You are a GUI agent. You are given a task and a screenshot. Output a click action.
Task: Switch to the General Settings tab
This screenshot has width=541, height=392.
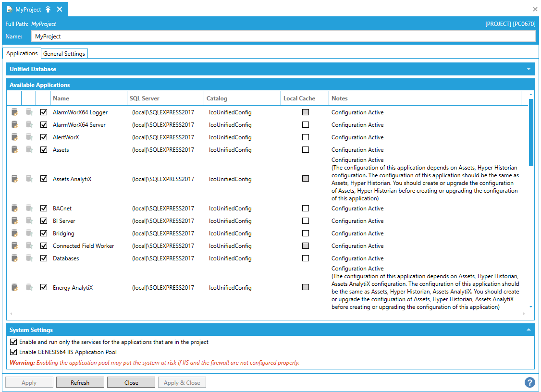64,53
